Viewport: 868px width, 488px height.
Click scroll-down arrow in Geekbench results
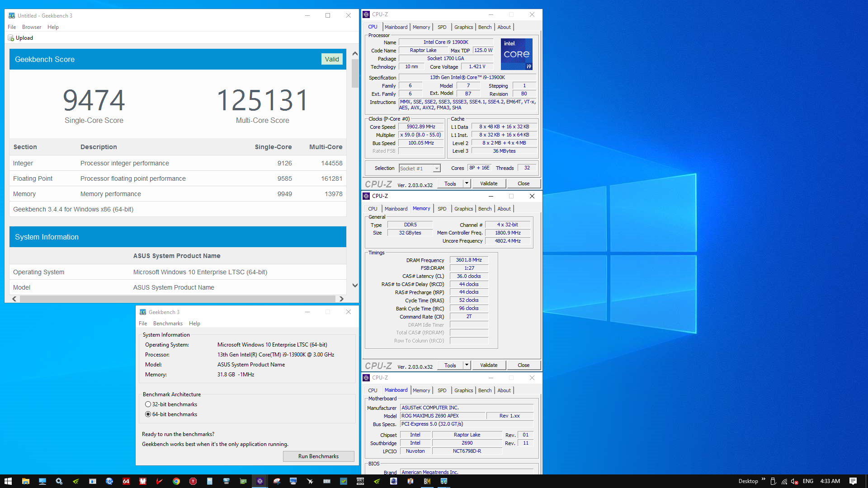click(355, 286)
